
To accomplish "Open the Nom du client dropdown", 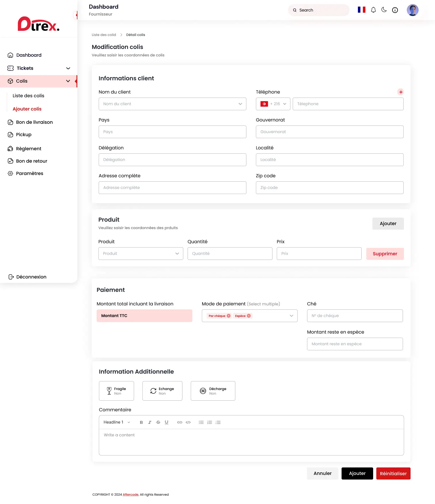I will pos(172,104).
